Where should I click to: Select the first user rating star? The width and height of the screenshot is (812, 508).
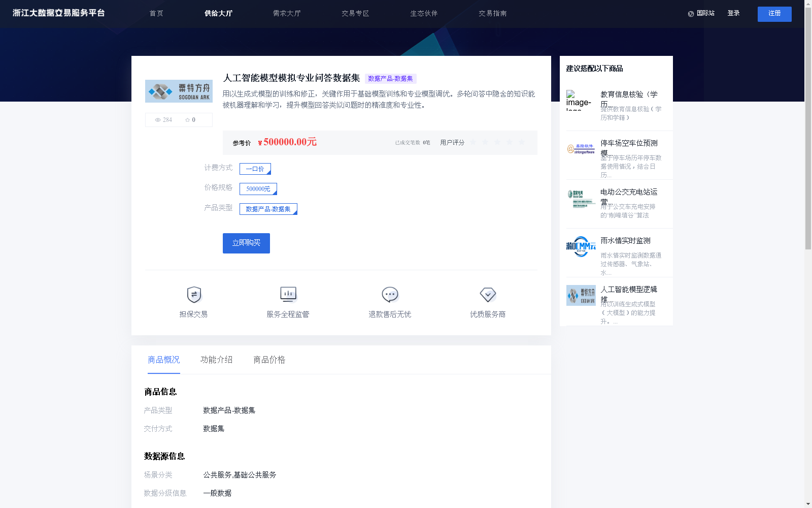point(473,142)
